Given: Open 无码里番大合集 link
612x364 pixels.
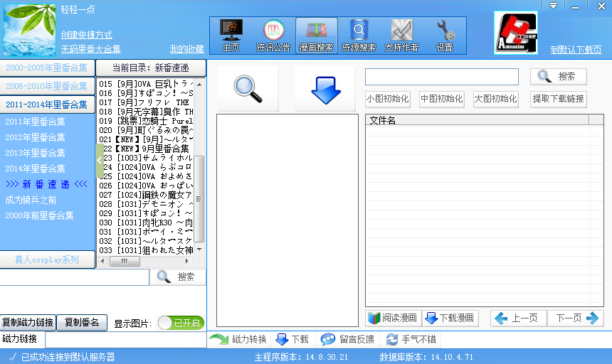Looking at the screenshot, I should click(90, 49).
